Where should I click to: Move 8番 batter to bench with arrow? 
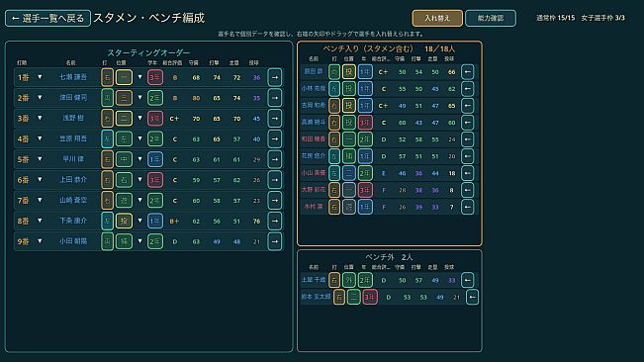point(274,221)
